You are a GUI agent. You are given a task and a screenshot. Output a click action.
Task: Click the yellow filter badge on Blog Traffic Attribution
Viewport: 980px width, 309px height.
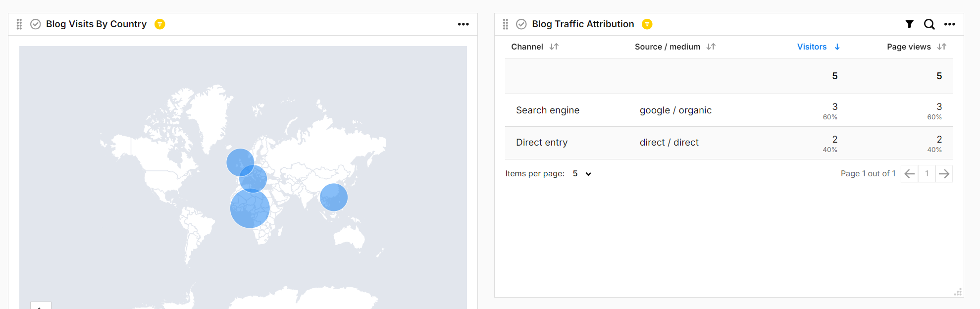[x=647, y=24]
